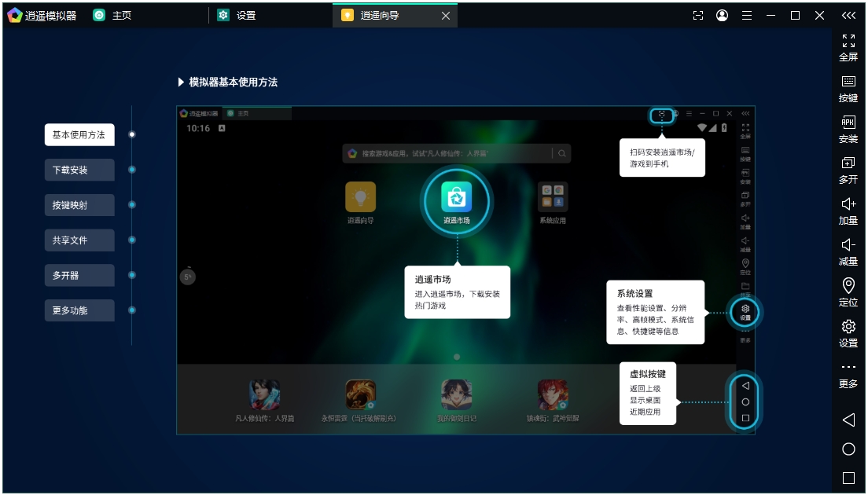Image resolution: width=868 pixels, height=495 pixels.
Task: Click the account profile icon in titlebar
Action: click(722, 15)
